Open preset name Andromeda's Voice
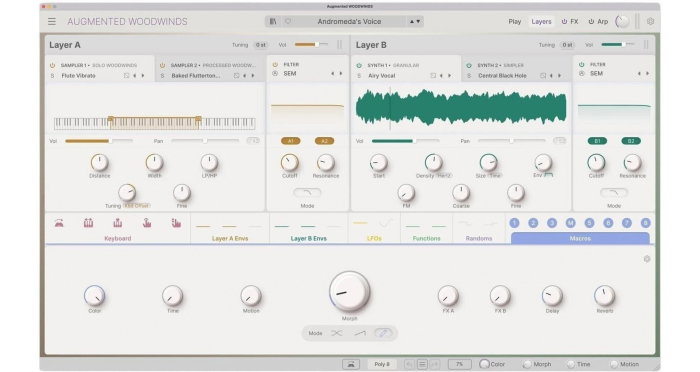 tap(350, 21)
